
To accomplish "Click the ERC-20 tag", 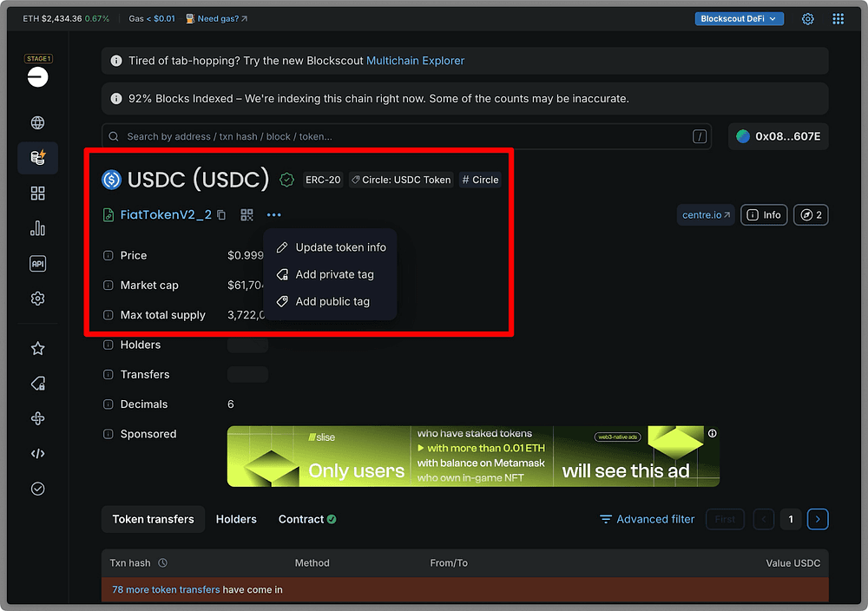I will (323, 180).
